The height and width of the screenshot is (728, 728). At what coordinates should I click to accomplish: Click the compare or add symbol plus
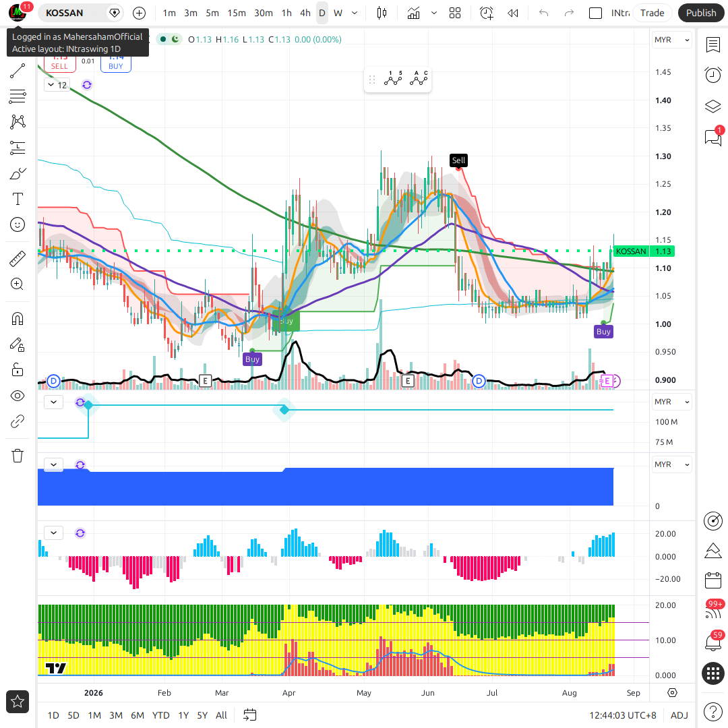pos(140,13)
